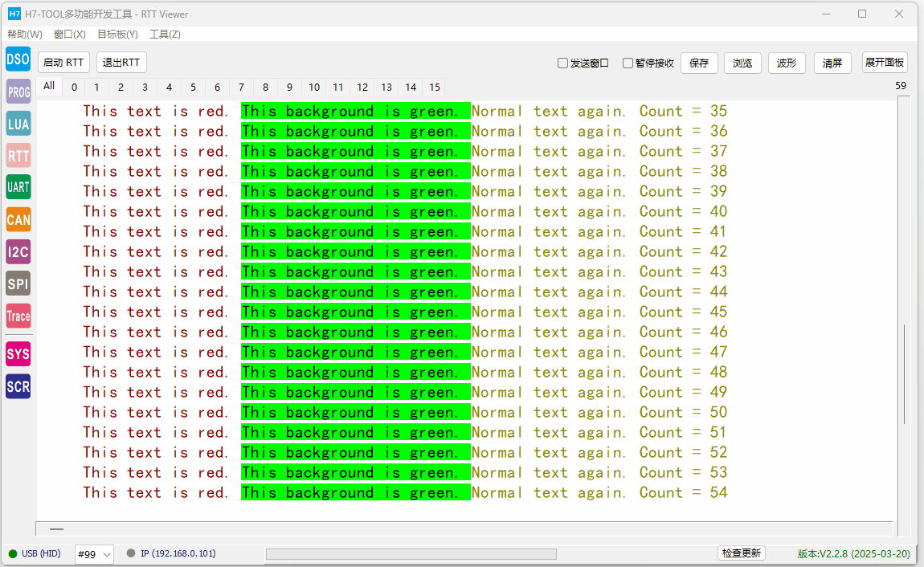Open the CAN bus module
Image resolution: width=924 pixels, height=567 pixels.
pyautogui.click(x=18, y=219)
